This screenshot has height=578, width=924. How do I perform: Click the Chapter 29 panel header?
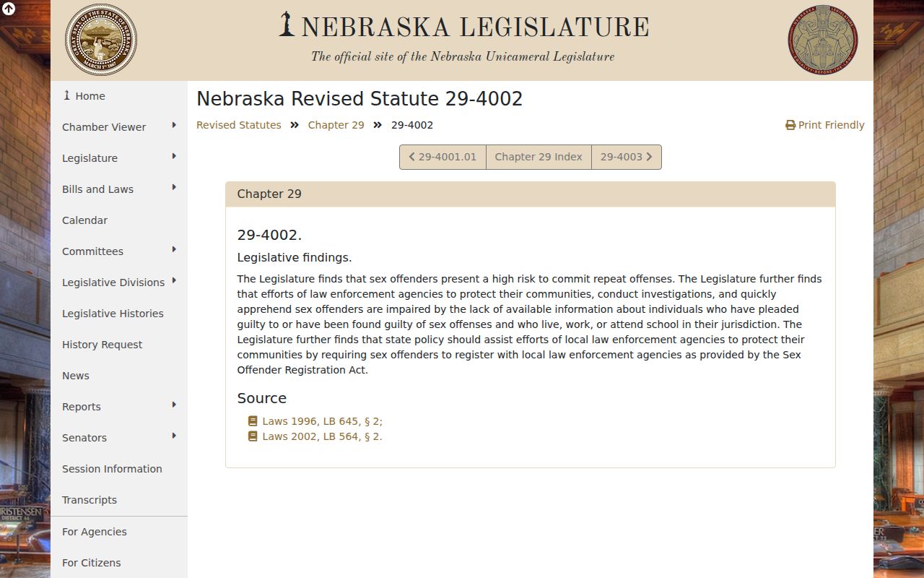531,194
